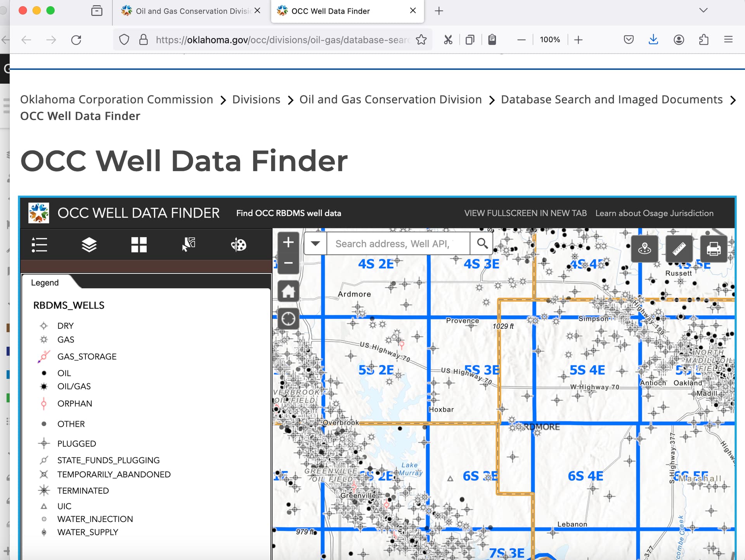Reload the current page
The image size is (745, 560).
(76, 40)
